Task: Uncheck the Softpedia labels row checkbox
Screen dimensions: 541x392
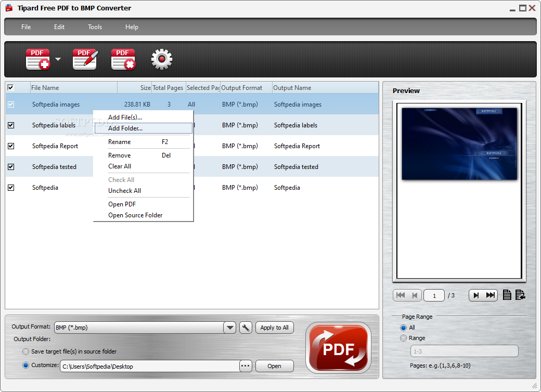Action: [x=11, y=125]
